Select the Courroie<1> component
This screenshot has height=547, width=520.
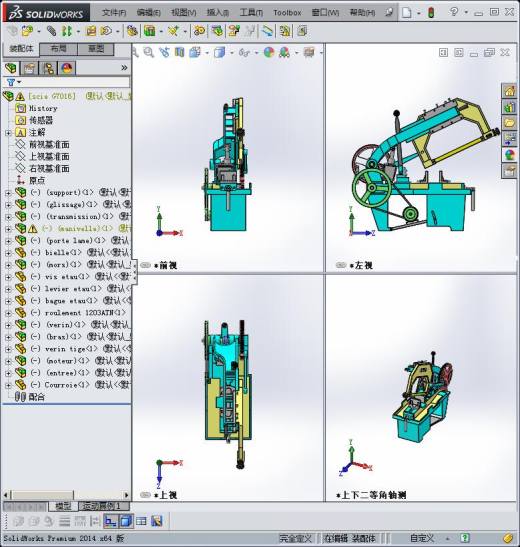(x=67, y=385)
